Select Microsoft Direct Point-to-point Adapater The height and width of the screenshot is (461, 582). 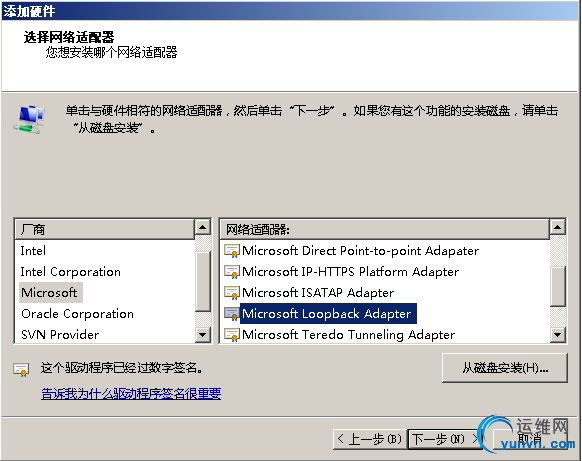[x=360, y=251]
